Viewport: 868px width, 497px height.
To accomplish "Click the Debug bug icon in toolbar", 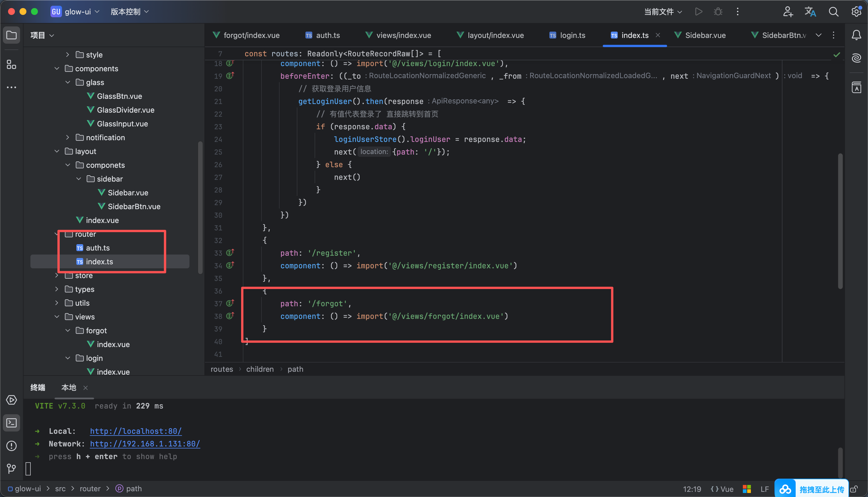I will pos(718,11).
